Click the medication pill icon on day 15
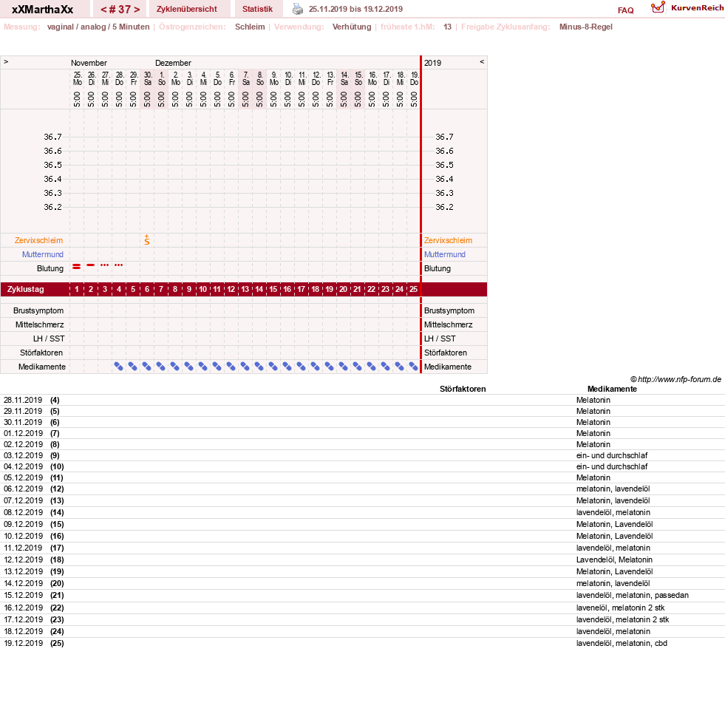725x728 pixels. click(x=273, y=367)
